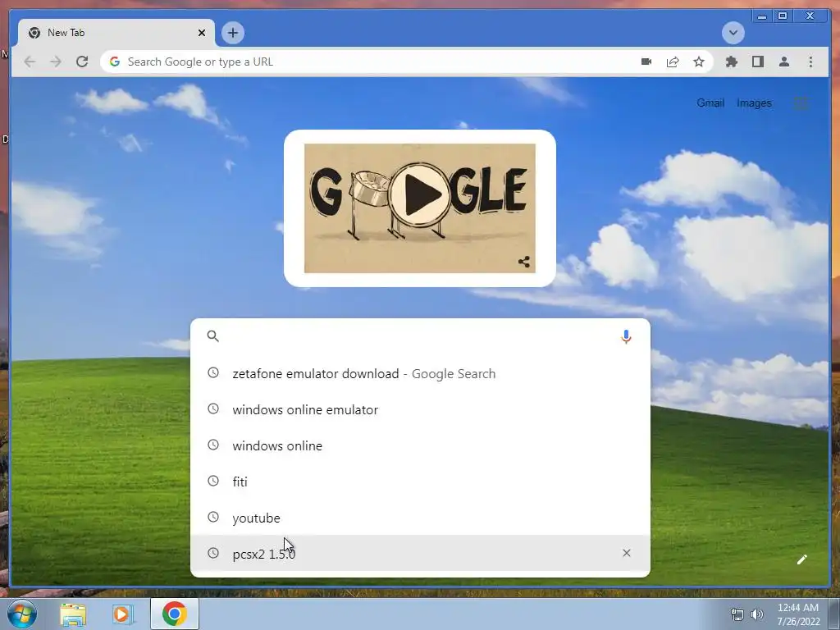840x630 pixels.
Task: Close the New Tab tab
Action: click(x=202, y=33)
